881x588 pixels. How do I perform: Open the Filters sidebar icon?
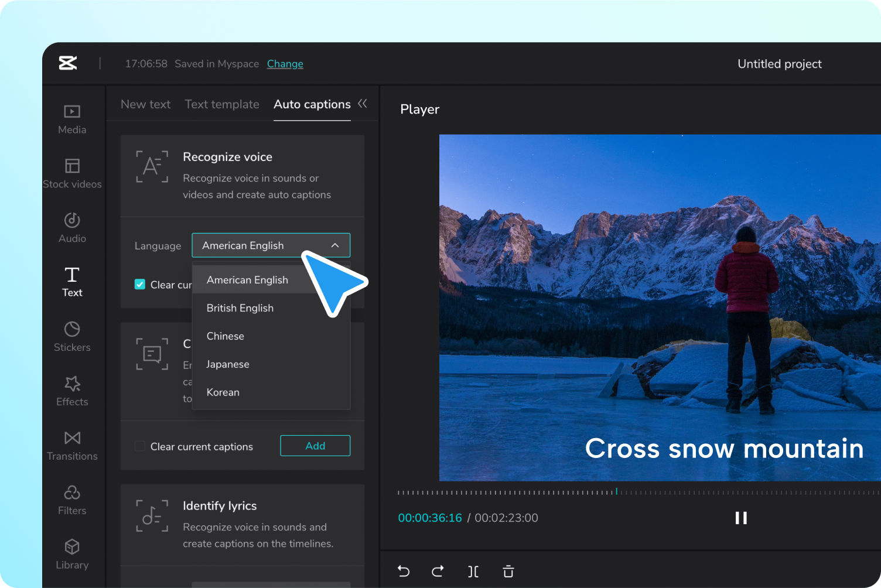(72, 493)
